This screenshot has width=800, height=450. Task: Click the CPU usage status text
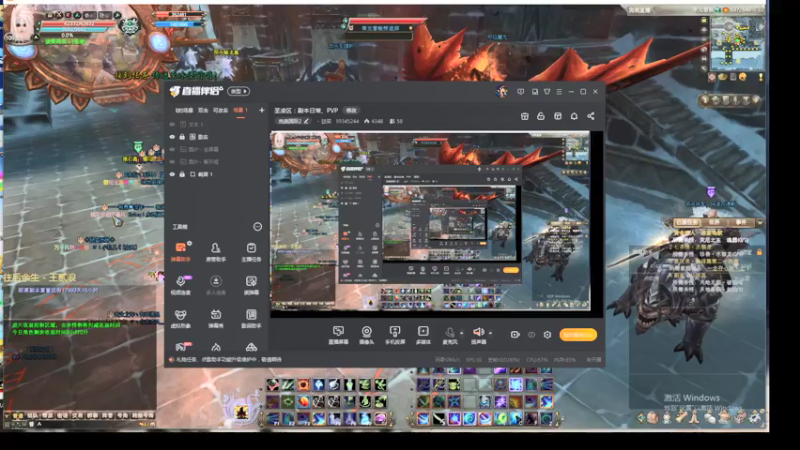(537, 360)
